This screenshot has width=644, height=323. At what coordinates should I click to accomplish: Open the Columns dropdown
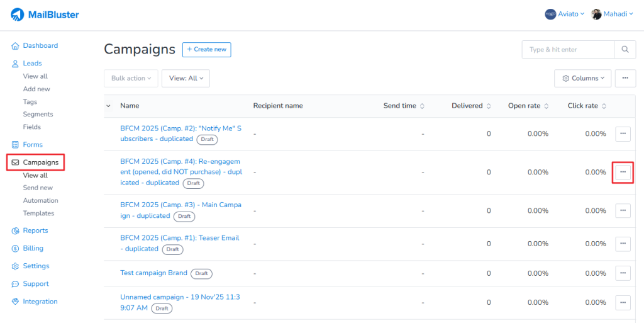(583, 78)
